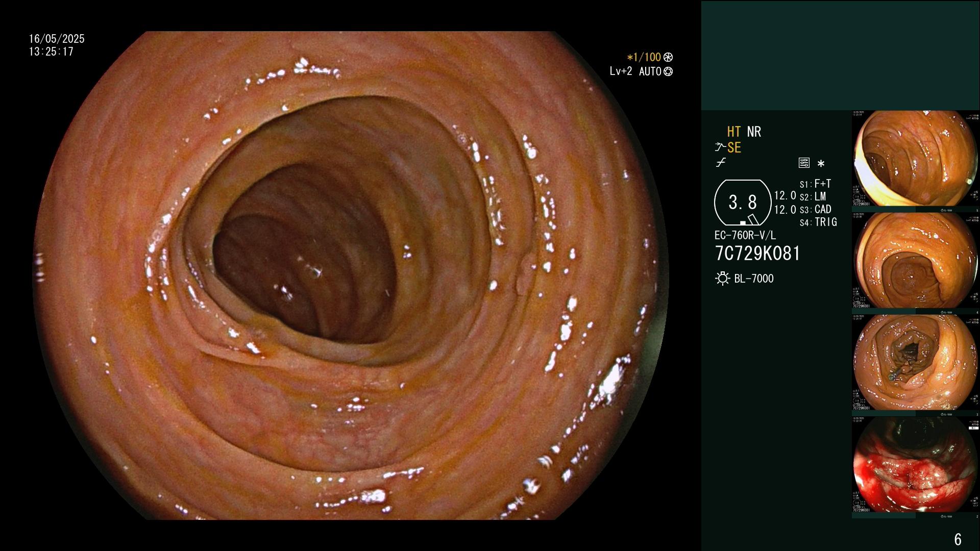
Task: Click the scope model EC-760R-V/L
Action: point(745,235)
